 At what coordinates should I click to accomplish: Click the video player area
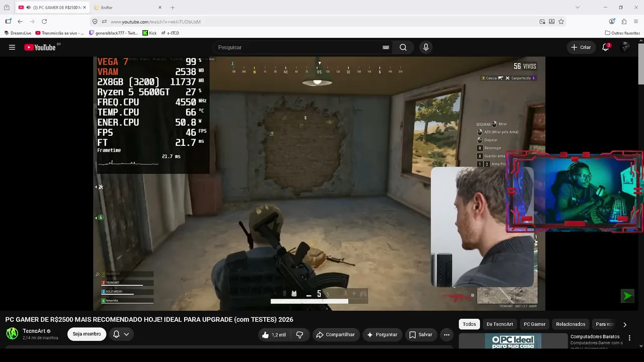(319, 184)
